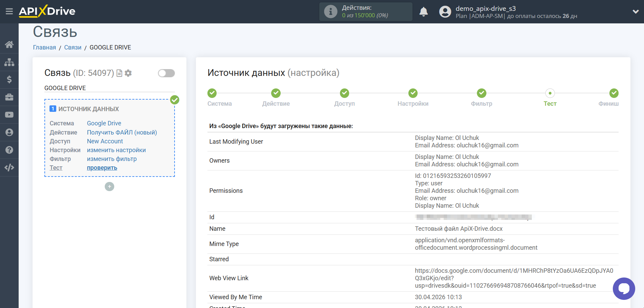644x308 pixels.
Task: Open the connections sitemap sidebar icon
Action: pos(9,62)
